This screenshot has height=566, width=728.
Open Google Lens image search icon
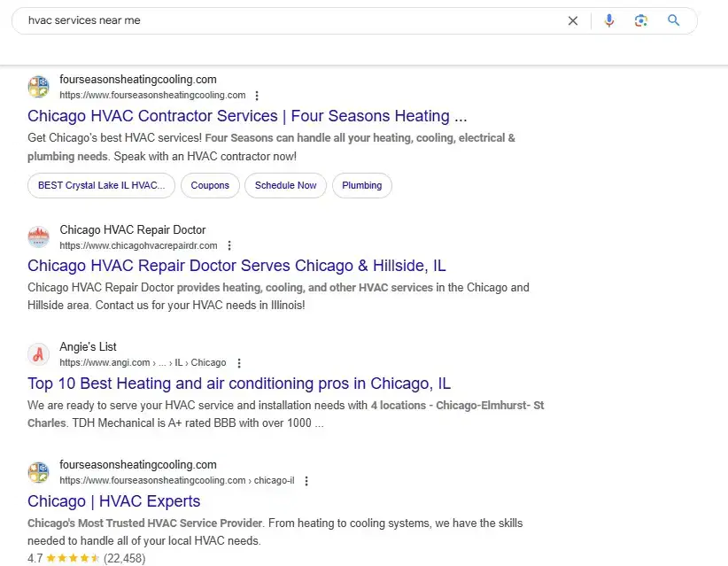(640, 21)
